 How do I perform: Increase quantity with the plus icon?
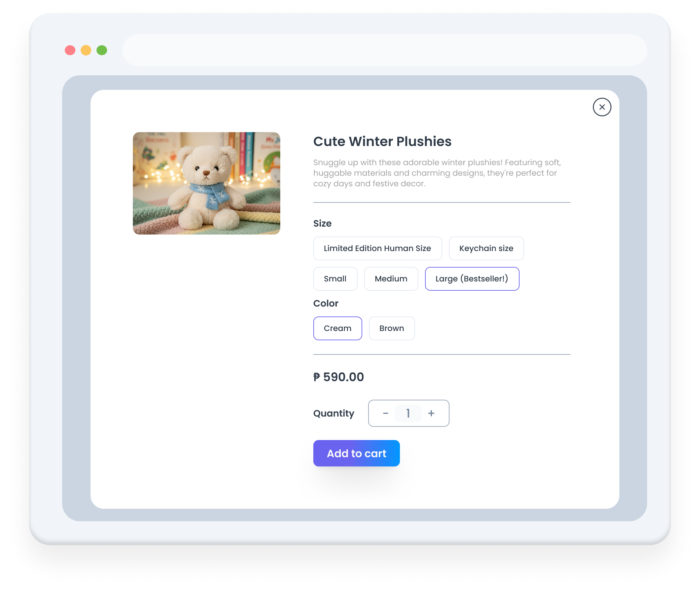[x=431, y=413]
